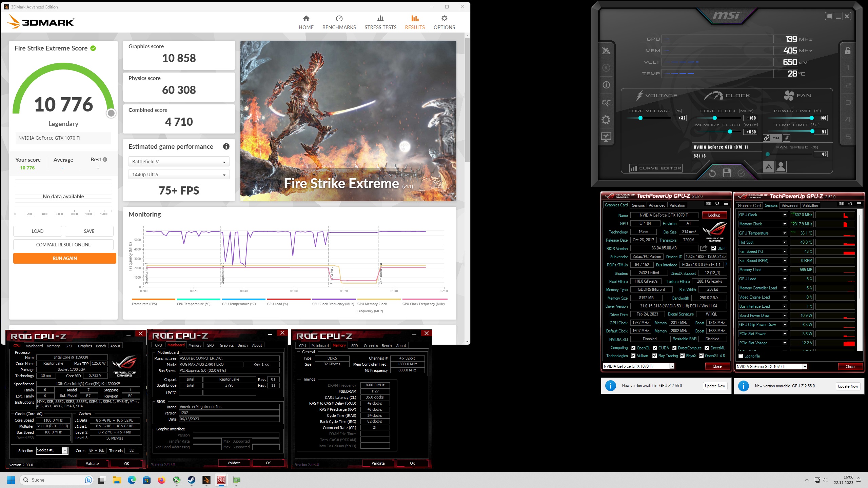Screen dimensions: 868x488
Task: Click the temp priority lightning icon
Action: (x=787, y=138)
